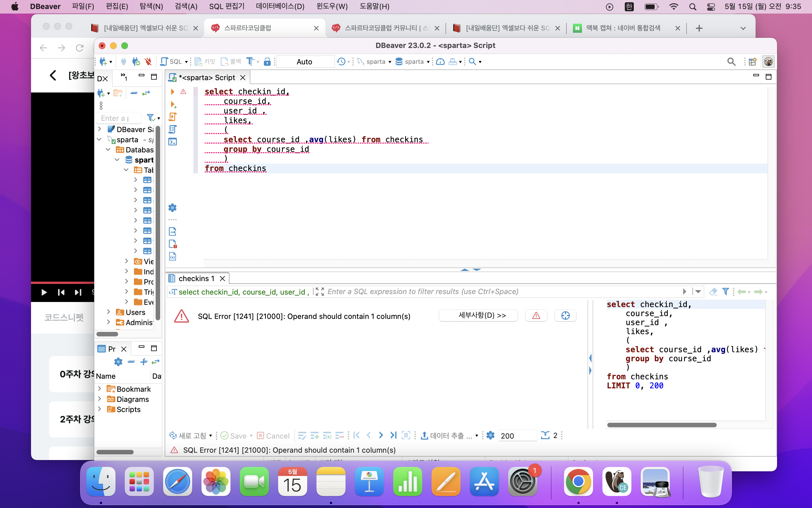Skip to previous track in browser video

click(61, 292)
